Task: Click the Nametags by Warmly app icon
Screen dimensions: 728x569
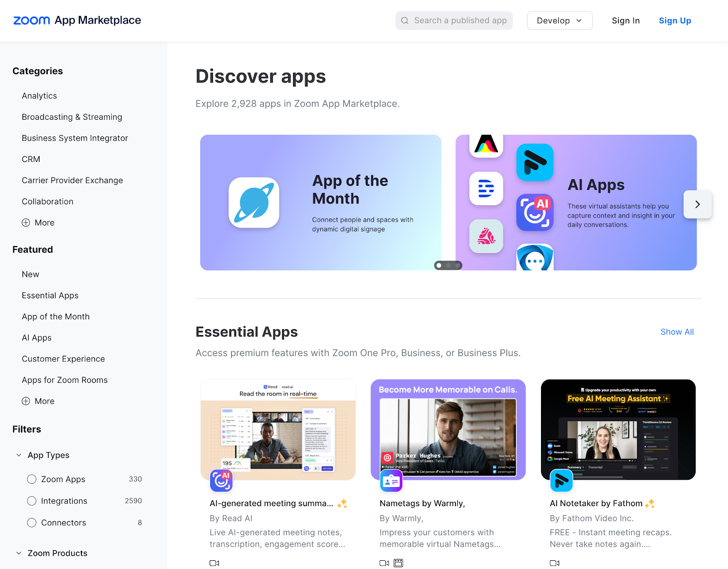Action: pos(391,481)
